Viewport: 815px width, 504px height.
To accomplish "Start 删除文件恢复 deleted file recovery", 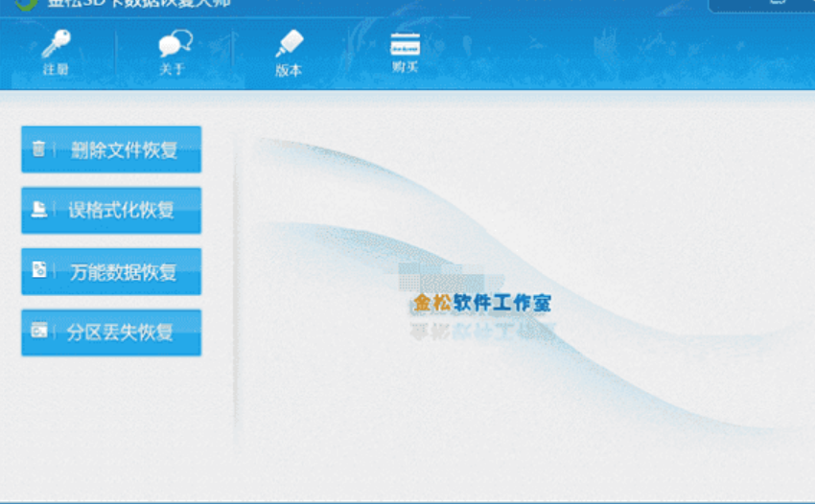I will (123, 150).
